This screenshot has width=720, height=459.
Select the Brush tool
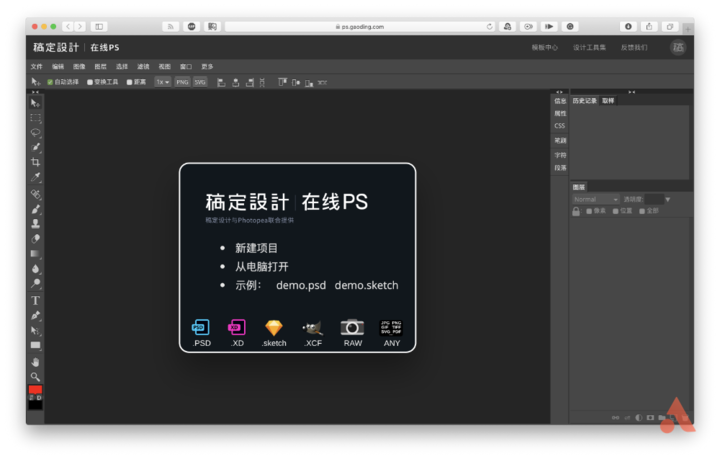35,209
